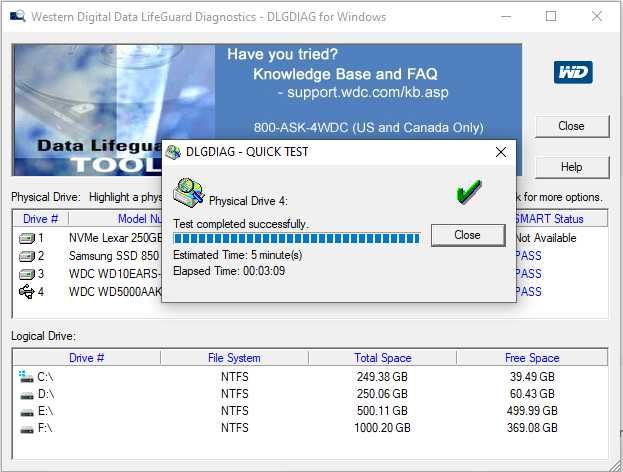Click the main window Close button under WD logo
The width and height of the screenshot is (623, 472).
[572, 126]
